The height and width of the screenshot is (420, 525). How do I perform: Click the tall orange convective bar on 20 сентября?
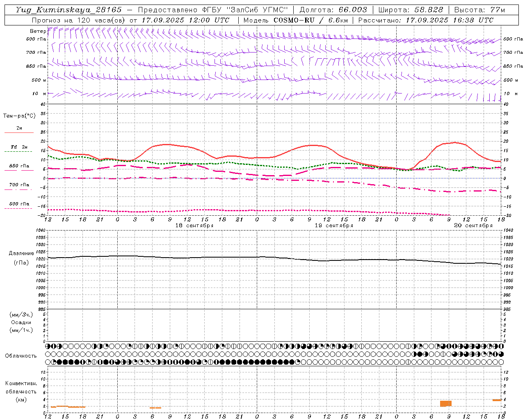(446, 404)
